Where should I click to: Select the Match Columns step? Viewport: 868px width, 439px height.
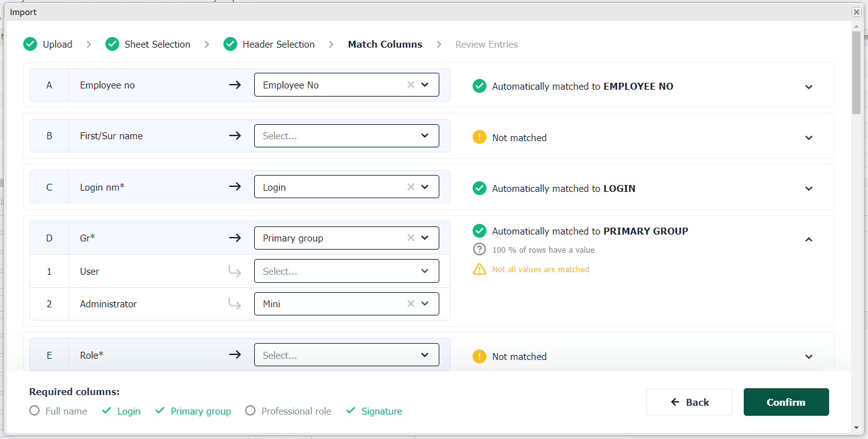click(x=385, y=44)
